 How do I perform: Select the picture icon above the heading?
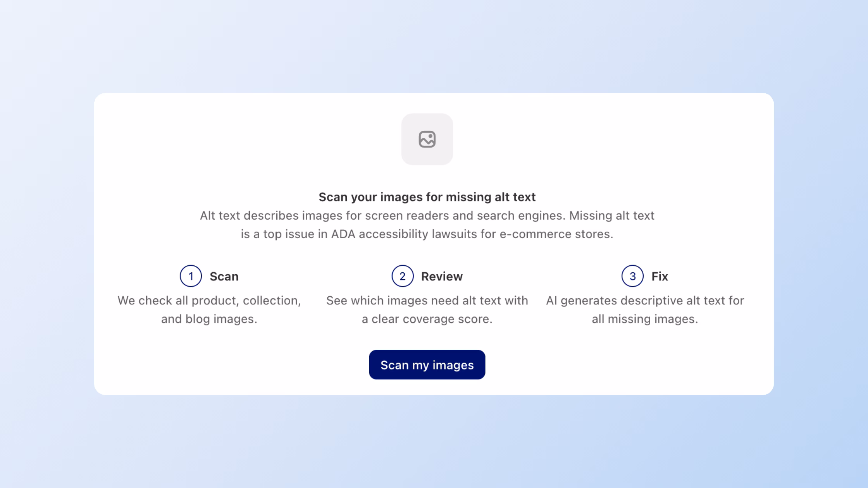427,140
